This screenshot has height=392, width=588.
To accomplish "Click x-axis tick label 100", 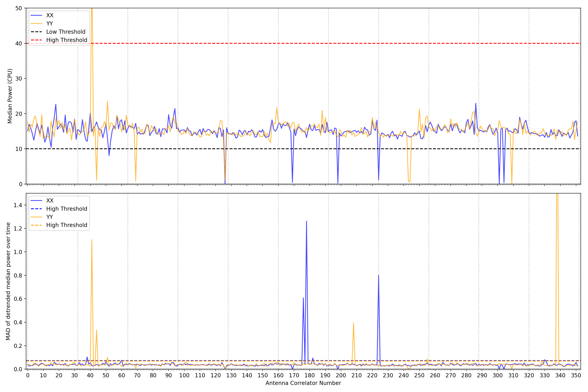I will click(x=184, y=376).
